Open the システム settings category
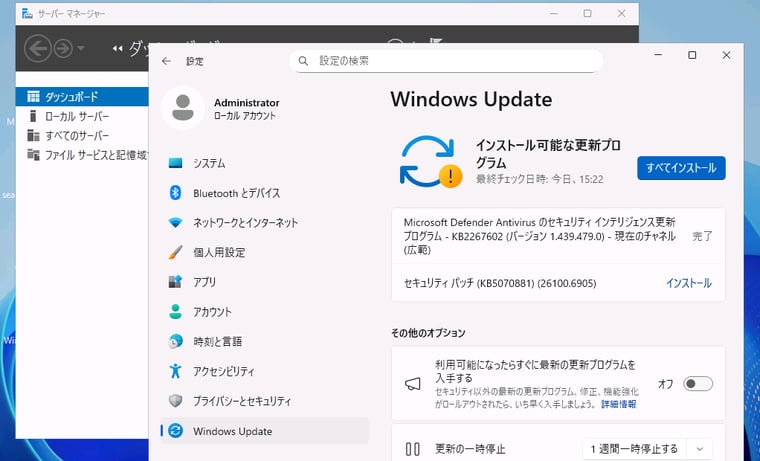 pos(264,163)
